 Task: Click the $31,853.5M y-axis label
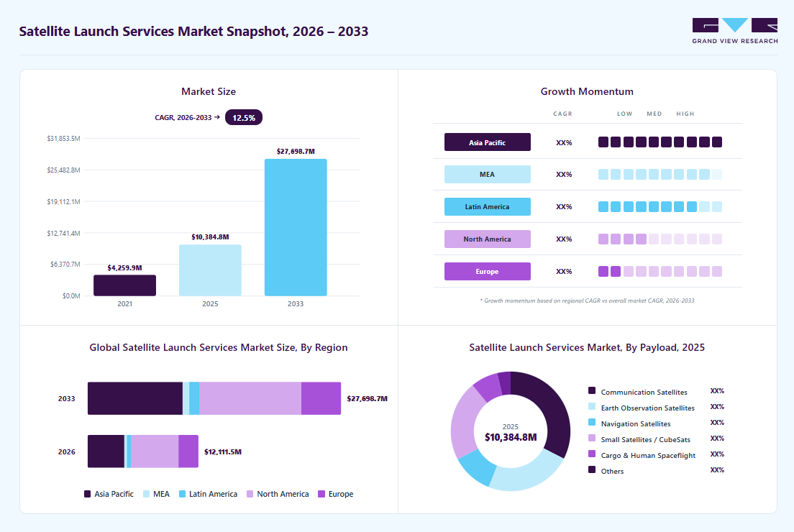[x=63, y=138]
